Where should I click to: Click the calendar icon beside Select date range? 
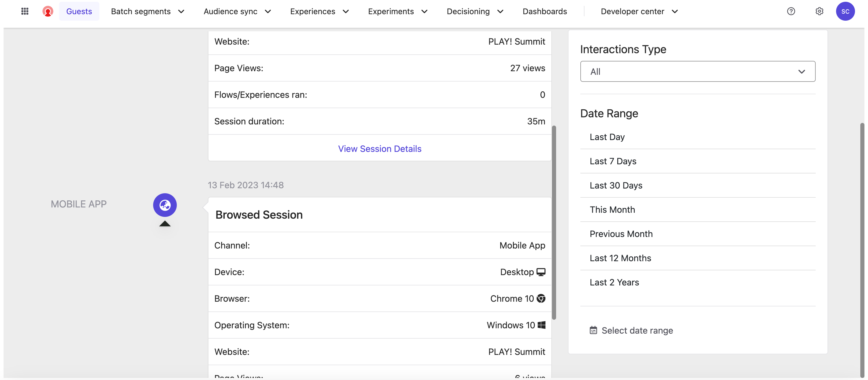593,330
